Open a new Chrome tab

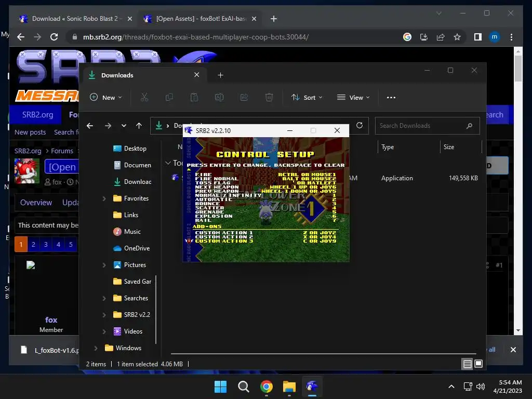[273, 19]
